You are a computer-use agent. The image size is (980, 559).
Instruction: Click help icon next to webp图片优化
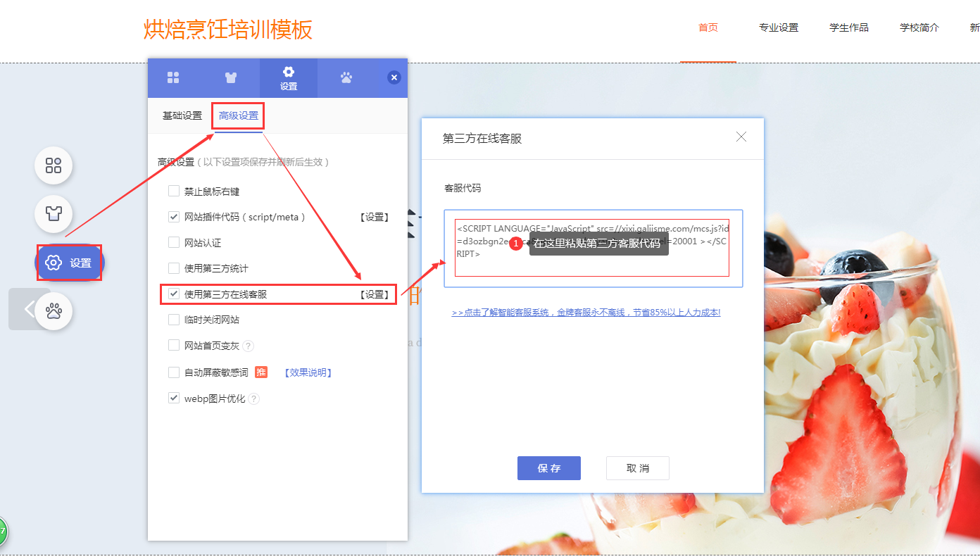254,399
